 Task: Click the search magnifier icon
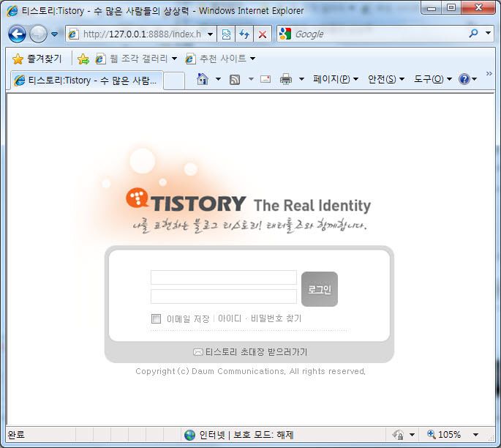473,33
